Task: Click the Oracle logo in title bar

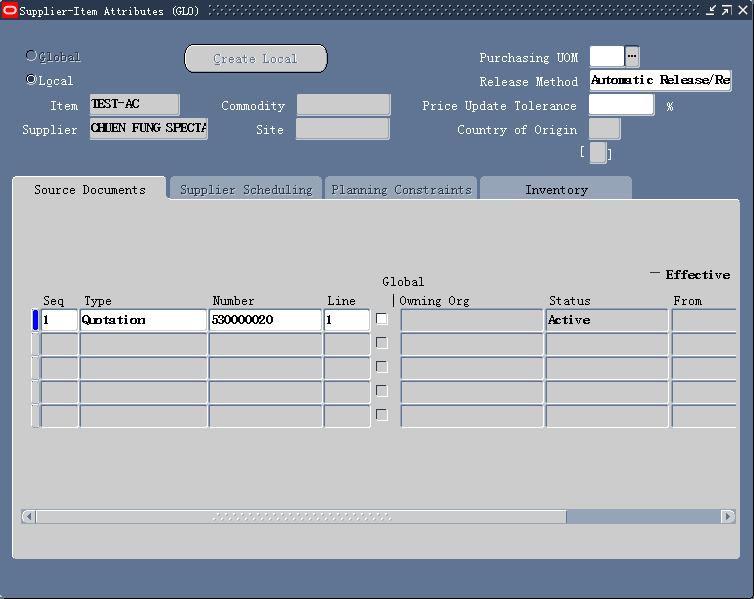Action: 10,11
